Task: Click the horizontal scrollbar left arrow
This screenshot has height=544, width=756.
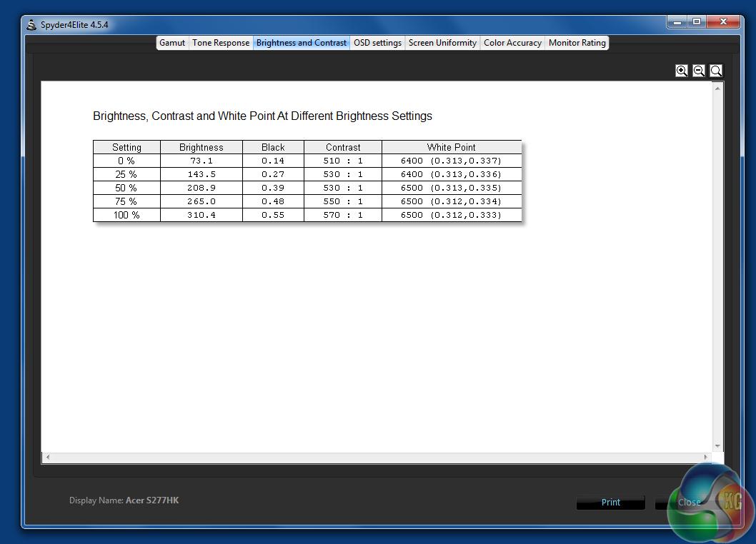Action: tap(48, 458)
